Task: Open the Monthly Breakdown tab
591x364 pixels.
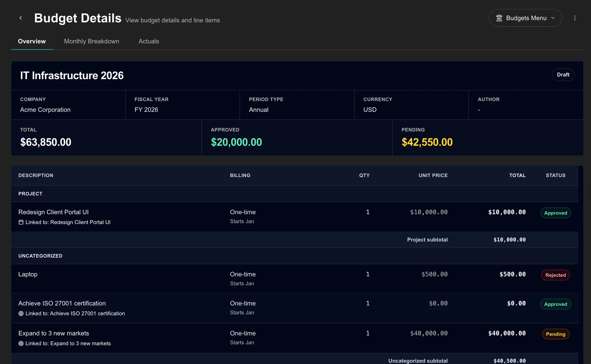Action: (91, 41)
